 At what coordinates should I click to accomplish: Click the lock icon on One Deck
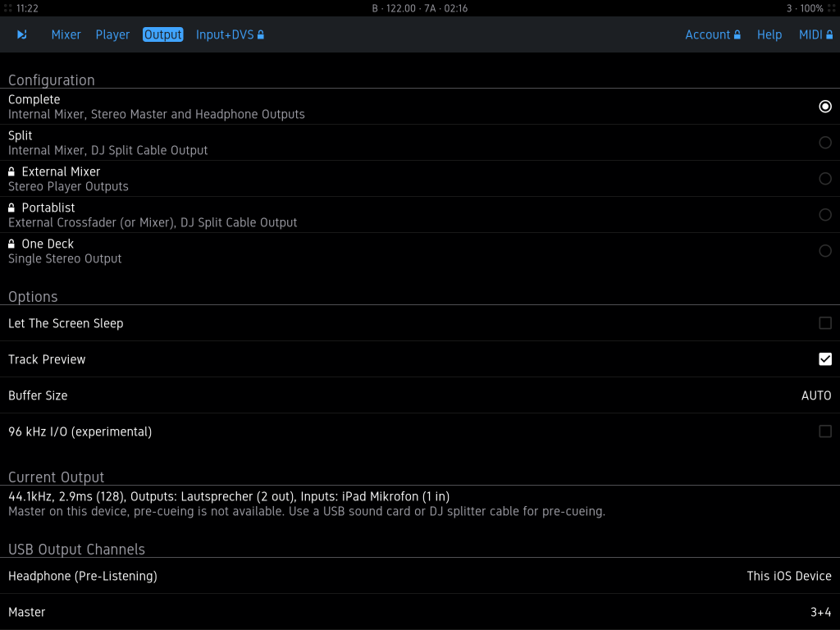point(11,244)
